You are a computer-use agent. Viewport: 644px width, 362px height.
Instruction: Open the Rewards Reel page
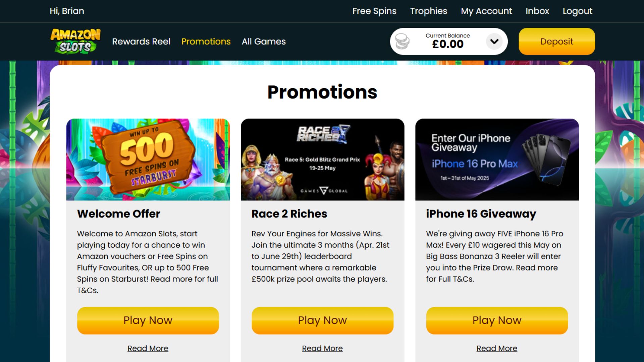click(x=141, y=42)
